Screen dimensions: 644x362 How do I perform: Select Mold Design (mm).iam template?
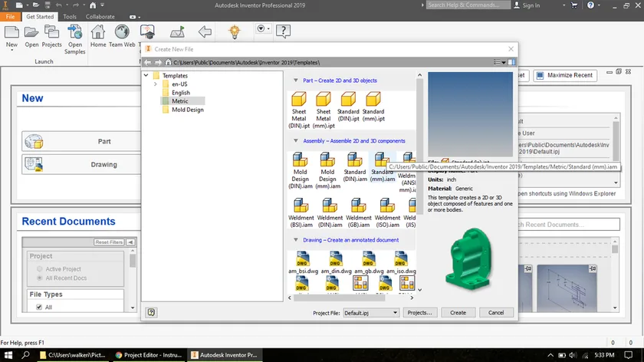pyautogui.click(x=327, y=170)
